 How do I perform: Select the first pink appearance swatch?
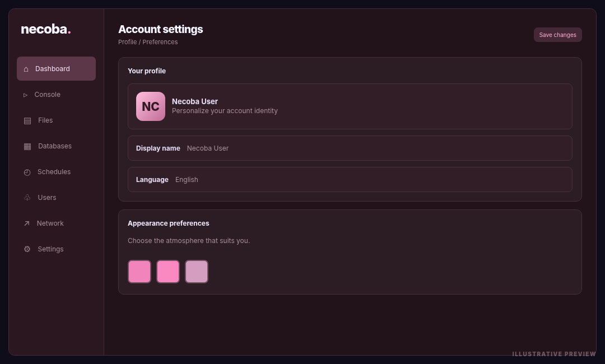click(139, 272)
